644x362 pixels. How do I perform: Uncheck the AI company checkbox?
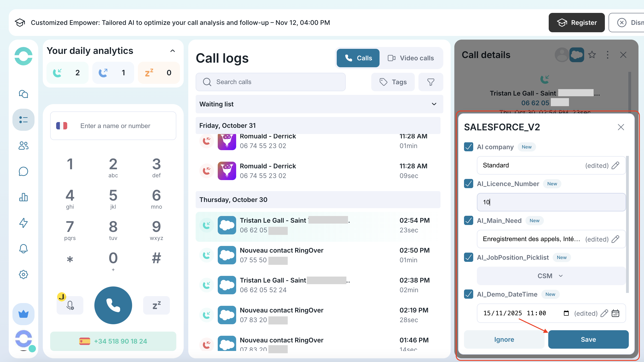tap(468, 147)
